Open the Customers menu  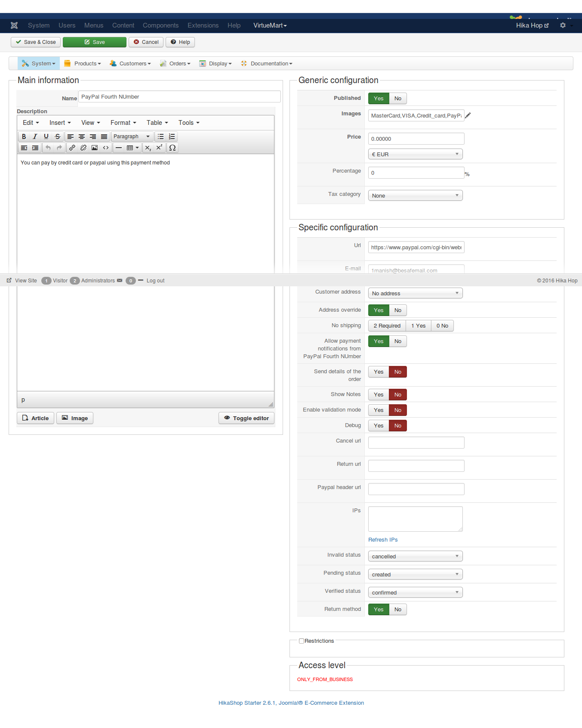point(130,64)
